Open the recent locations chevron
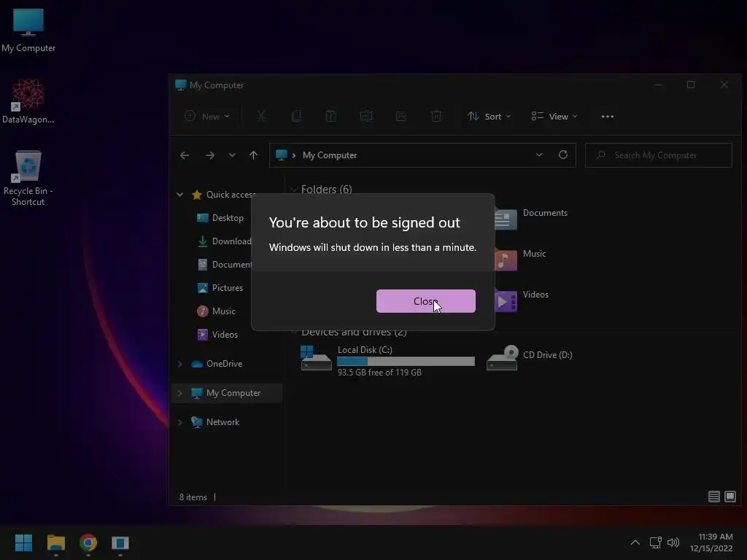 232,155
